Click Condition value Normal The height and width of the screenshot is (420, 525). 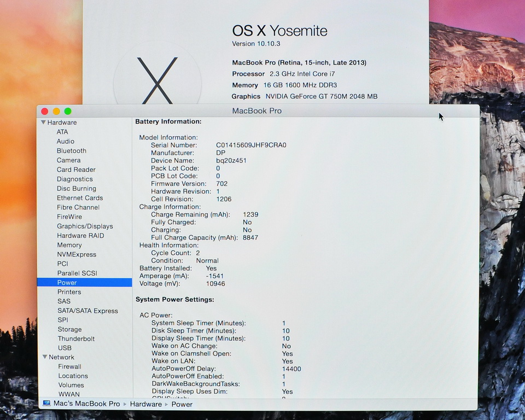pos(207,260)
